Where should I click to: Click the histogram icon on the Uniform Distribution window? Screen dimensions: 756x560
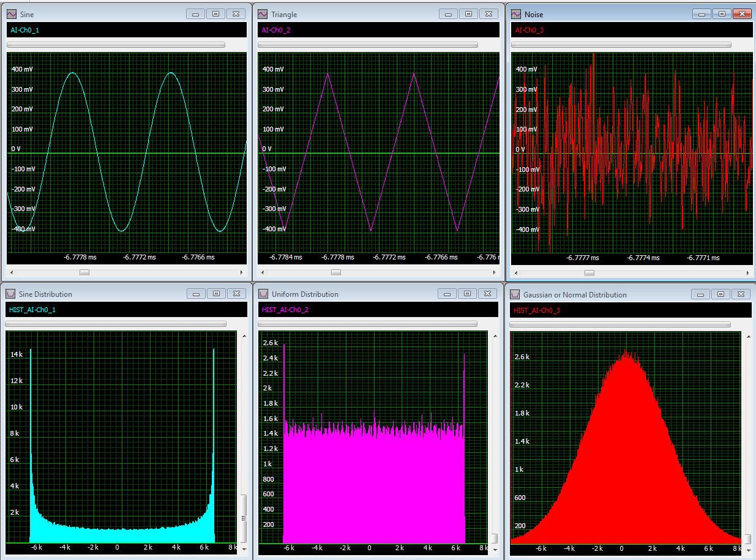pos(263,294)
